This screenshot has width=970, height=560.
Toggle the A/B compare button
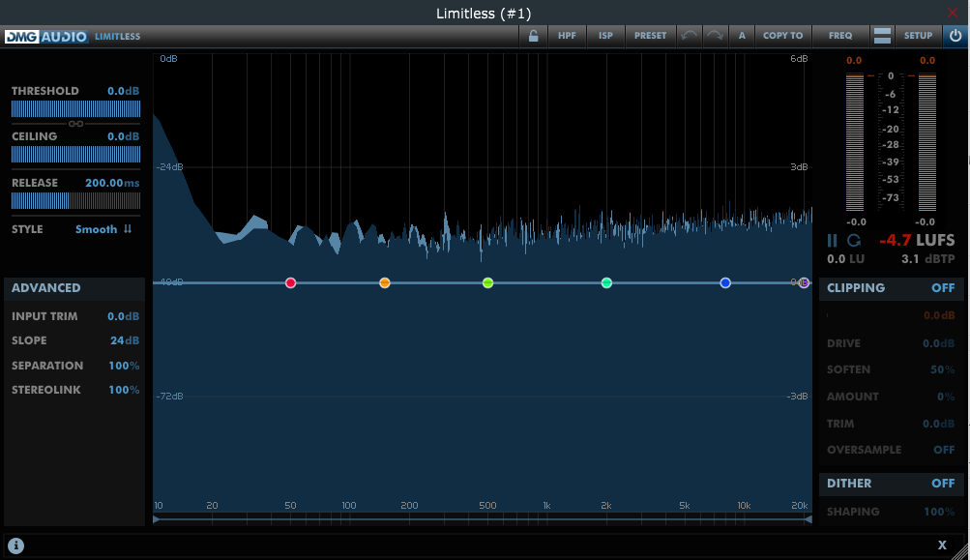point(742,36)
